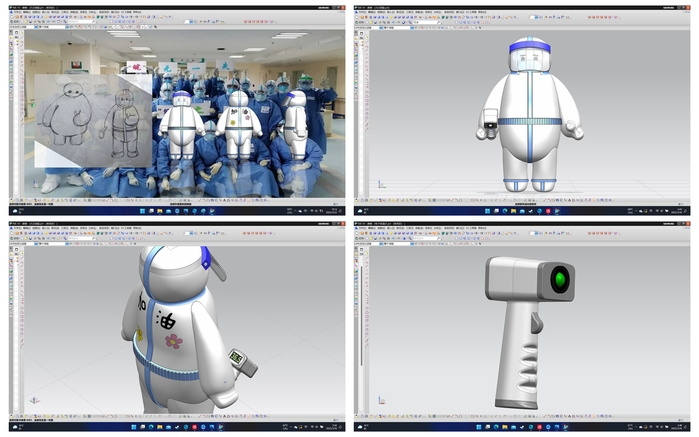Viewport: 699px width, 437px height.
Task: Click Windows Start button below the thermometer gun window
Action: click(483, 428)
